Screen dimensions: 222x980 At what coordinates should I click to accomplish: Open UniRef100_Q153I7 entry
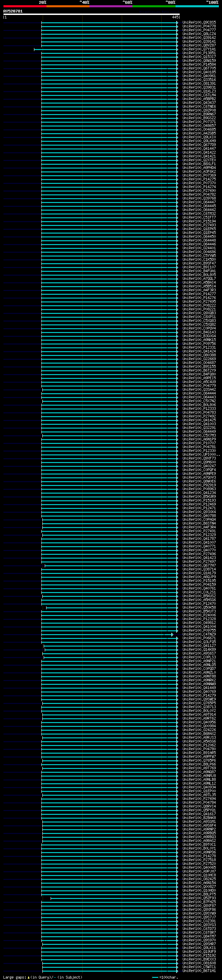pos(199,57)
